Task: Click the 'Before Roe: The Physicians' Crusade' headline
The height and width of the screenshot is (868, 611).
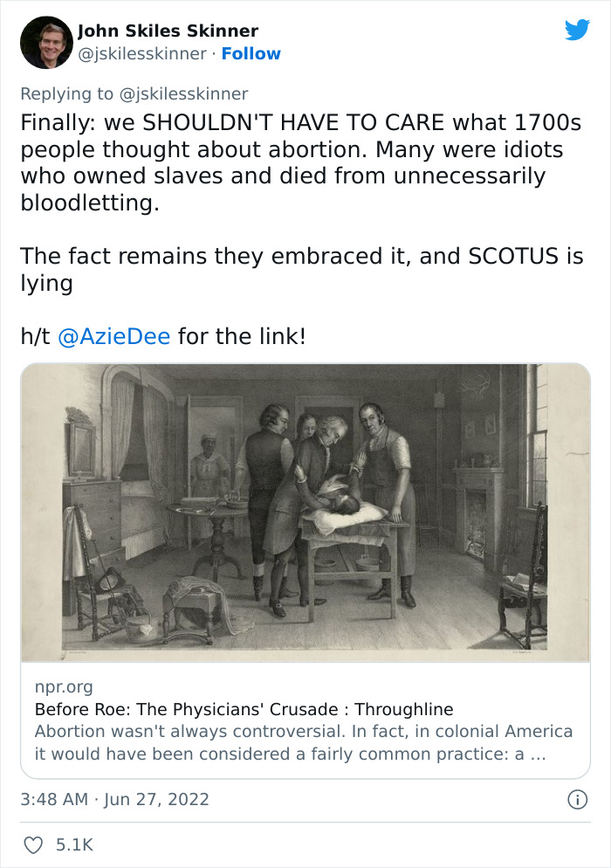Action: 244,711
